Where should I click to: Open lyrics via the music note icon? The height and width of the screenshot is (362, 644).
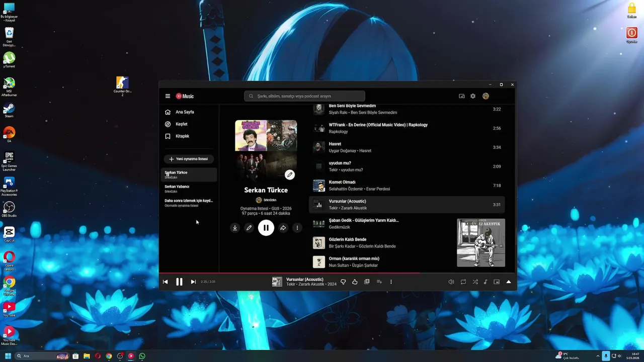pyautogui.click(x=486, y=282)
